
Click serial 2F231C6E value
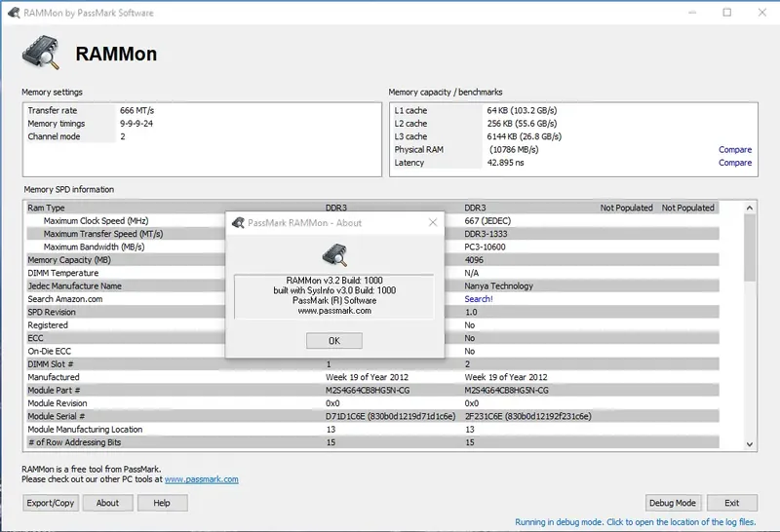(527, 416)
